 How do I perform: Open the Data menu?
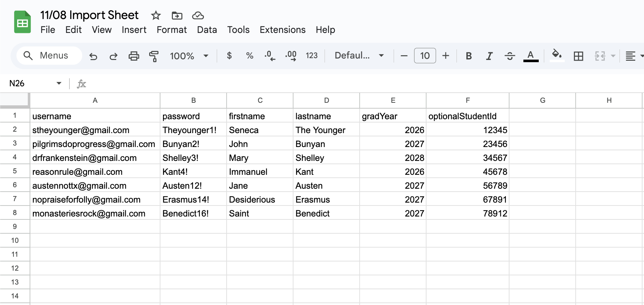(207, 30)
